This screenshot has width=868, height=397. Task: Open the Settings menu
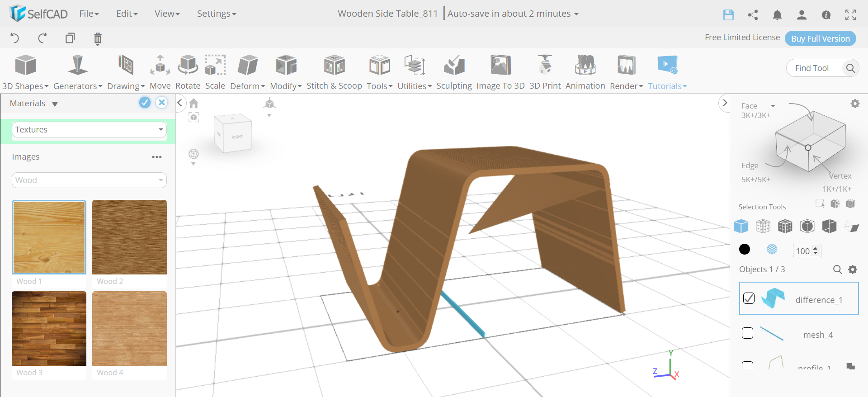click(x=217, y=14)
